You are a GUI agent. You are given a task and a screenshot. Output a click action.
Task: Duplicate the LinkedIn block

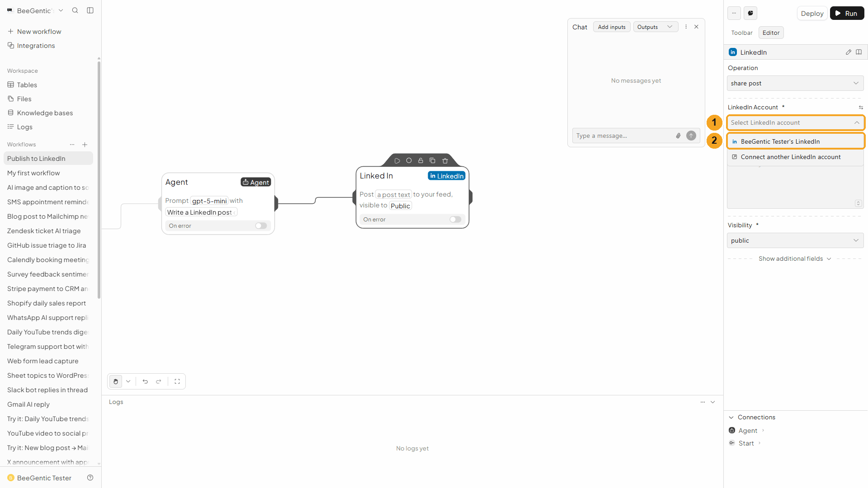coord(432,161)
